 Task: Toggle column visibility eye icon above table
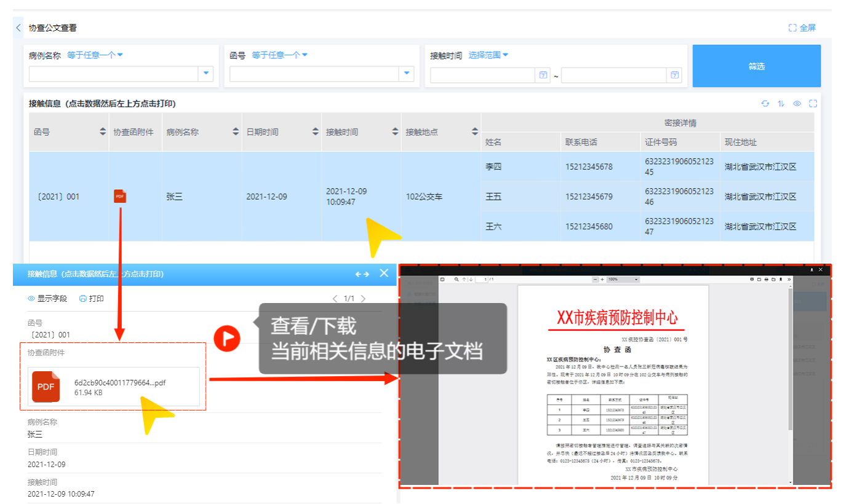[x=797, y=104]
